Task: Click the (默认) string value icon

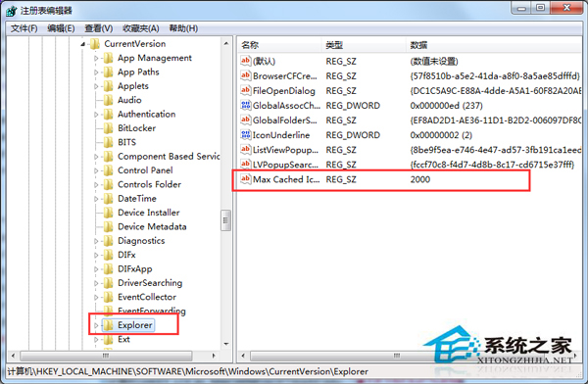Action: tap(246, 61)
